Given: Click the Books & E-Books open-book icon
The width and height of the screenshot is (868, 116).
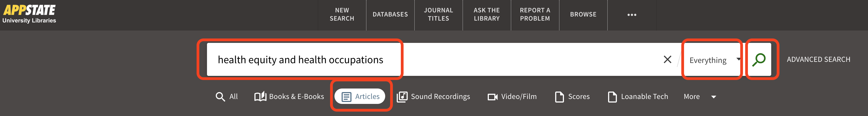Looking at the screenshot, I should (x=260, y=97).
